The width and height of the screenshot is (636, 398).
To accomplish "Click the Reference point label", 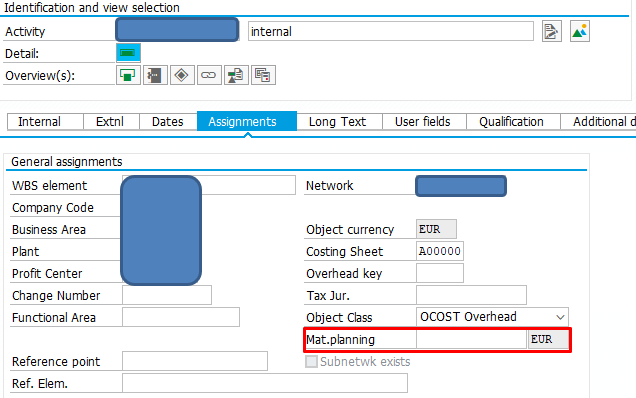I will [56, 361].
